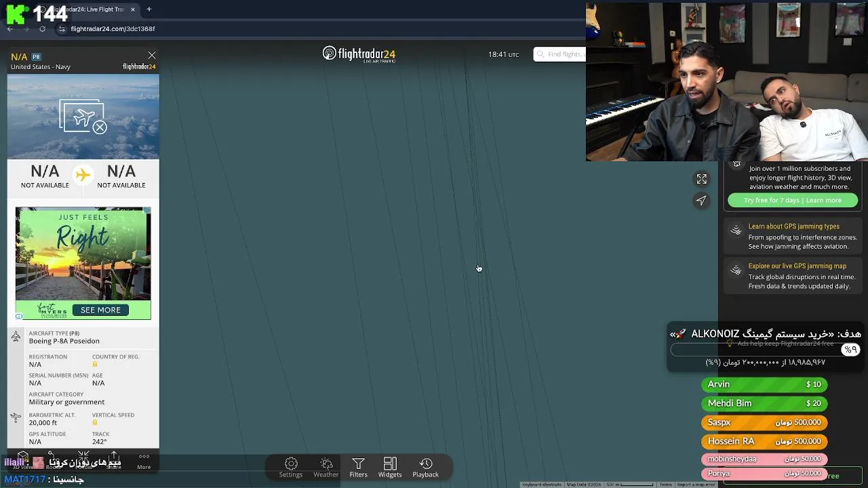Click SEE MORE on Fort Myers ad
868x488 pixels.
100,310
